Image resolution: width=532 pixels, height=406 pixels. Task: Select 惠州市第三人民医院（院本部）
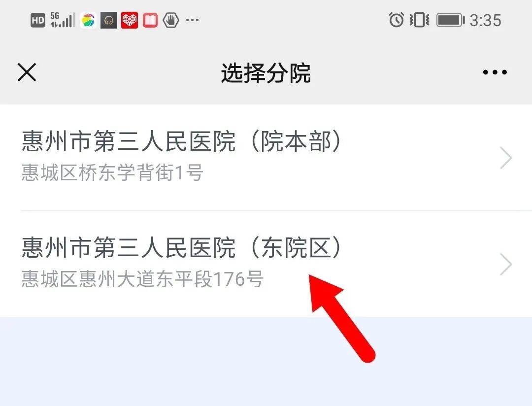point(266,158)
